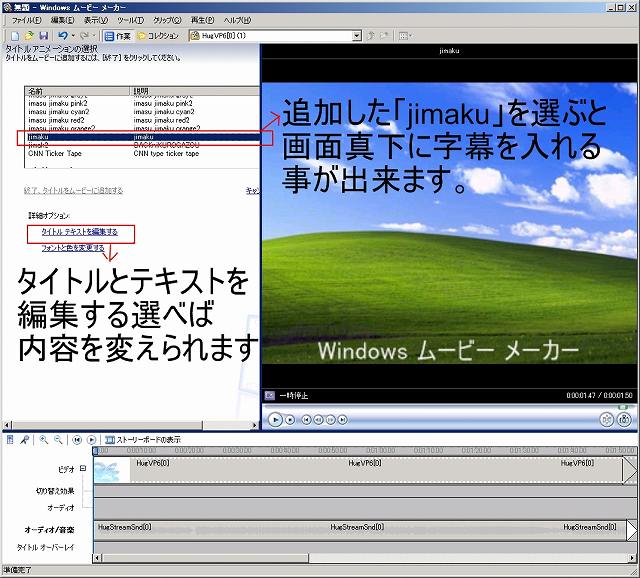
Task: Open the undo history dropdown arrow
Action: pyautogui.click(x=73, y=36)
